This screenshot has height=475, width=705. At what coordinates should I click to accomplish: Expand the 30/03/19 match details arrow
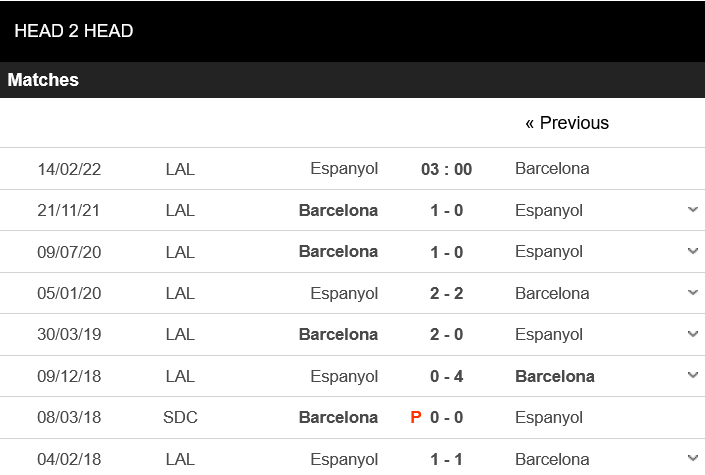coord(693,334)
